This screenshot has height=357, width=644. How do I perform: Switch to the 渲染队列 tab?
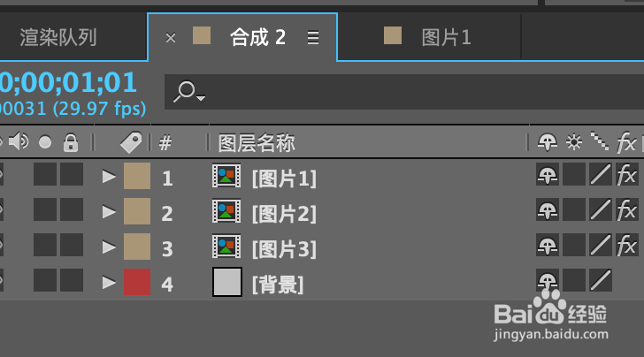point(58,37)
